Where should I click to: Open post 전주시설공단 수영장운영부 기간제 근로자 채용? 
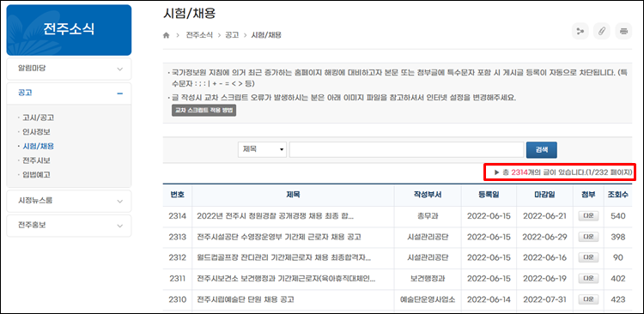click(279, 238)
